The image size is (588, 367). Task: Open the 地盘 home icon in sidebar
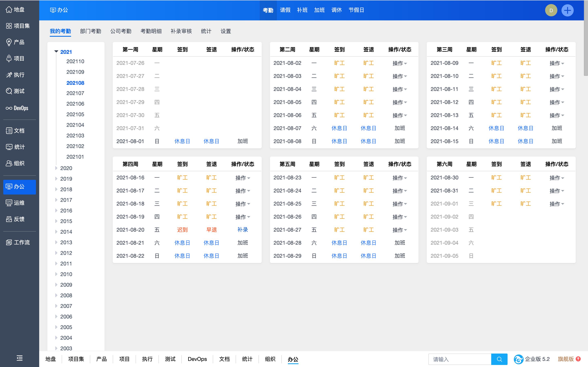pos(9,10)
